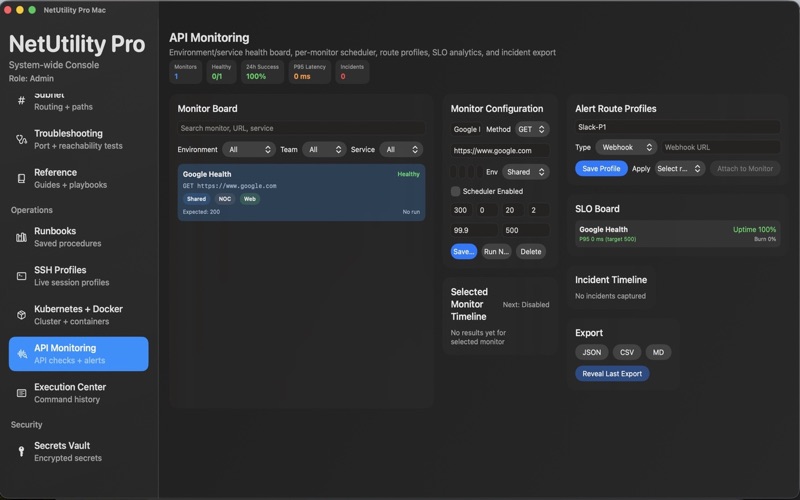
Task: Click the monitor URL field
Action: point(500,151)
